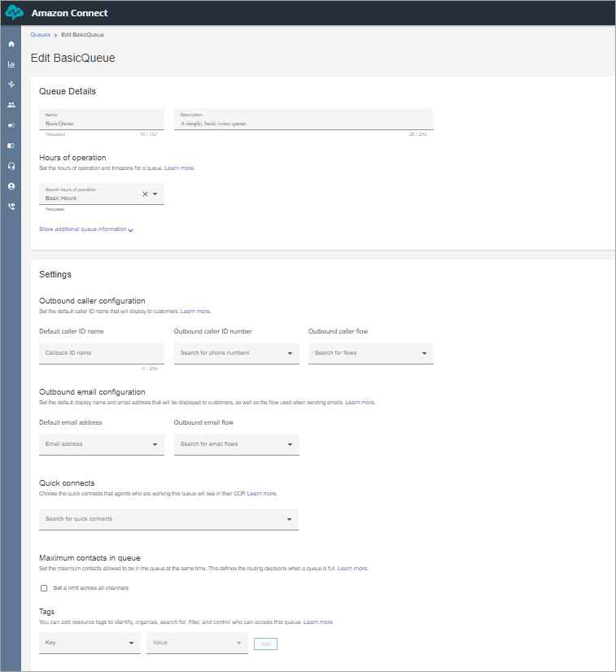Clear the Basic Hours selection with X
Screen dimensions: 616x672
145,194
